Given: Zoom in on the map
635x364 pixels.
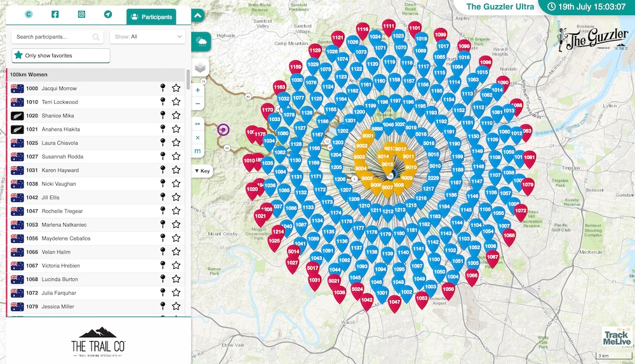Looking at the screenshot, I should (x=197, y=91).
